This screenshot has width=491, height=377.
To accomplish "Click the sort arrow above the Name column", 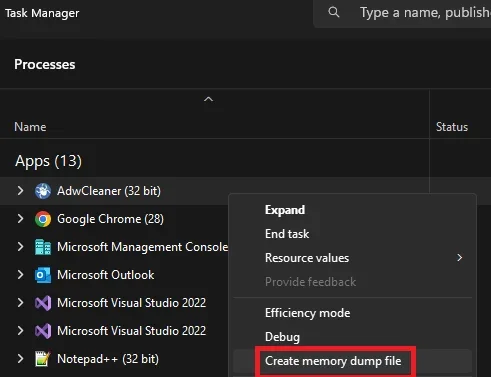I will [208, 99].
